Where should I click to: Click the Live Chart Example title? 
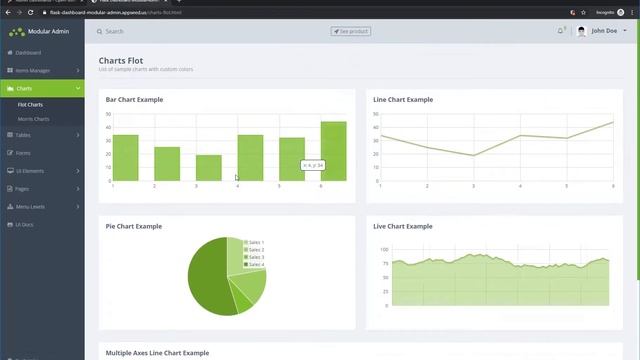(x=402, y=226)
